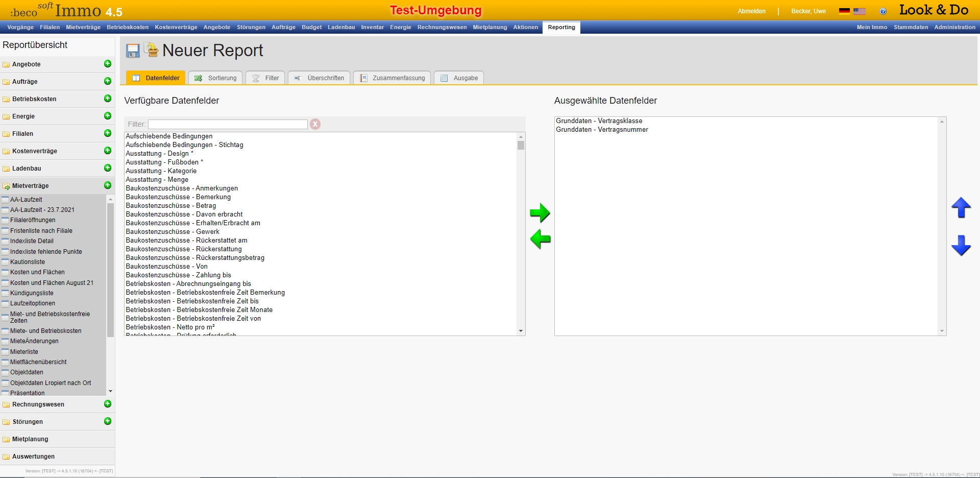
Task: Select field 'Betriebskosten - Netto pro m²'
Action: click(170, 327)
